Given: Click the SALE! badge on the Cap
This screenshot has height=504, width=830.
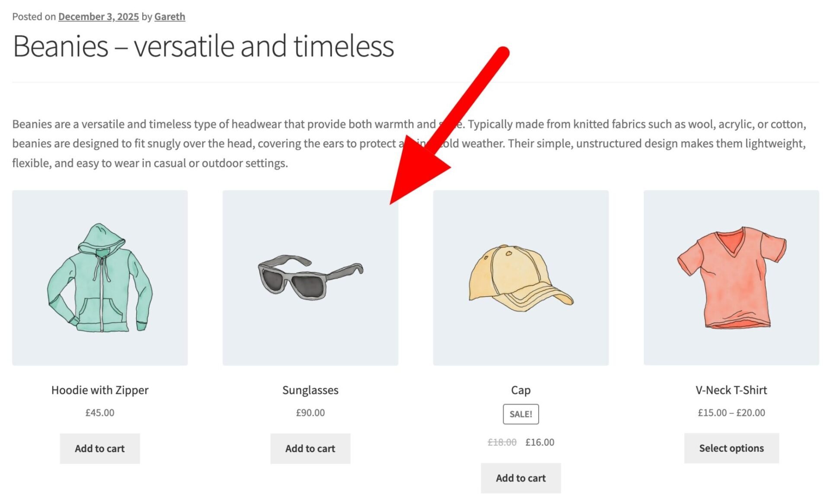Looking at the screenshot, I should (x=520, y=413).
